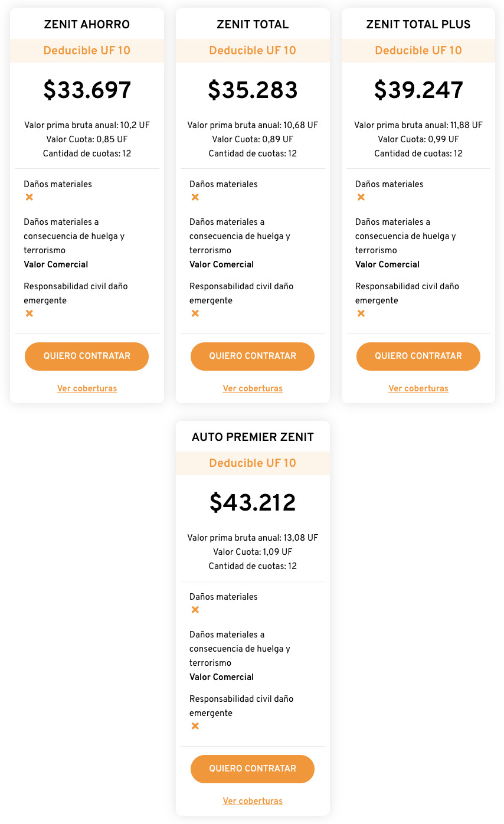Viewport: 504px width, 824px height.
Task: Open Ver coberturas link for Auto Premier Zenit
Action: click(253, 801)
